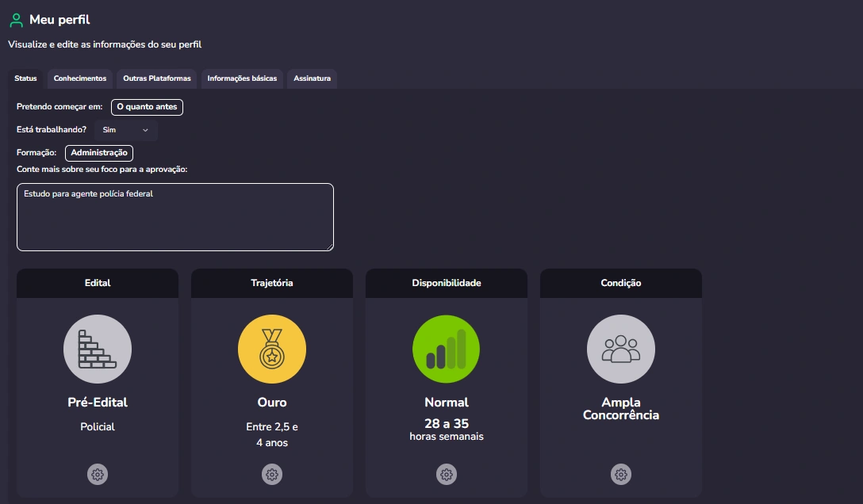Edit the Administração formação field
The image size is (863, 504).
click(x=99, y=153)
